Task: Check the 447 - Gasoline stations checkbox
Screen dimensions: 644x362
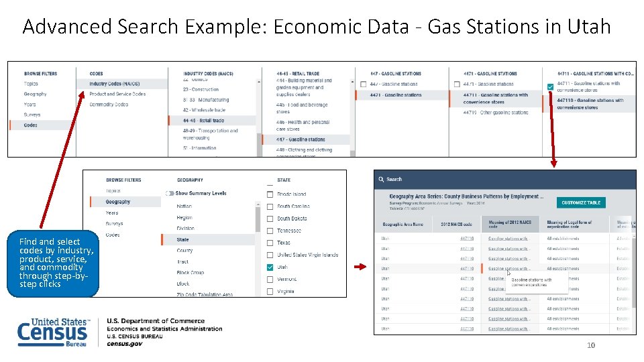Action: [x=363, y=84]
